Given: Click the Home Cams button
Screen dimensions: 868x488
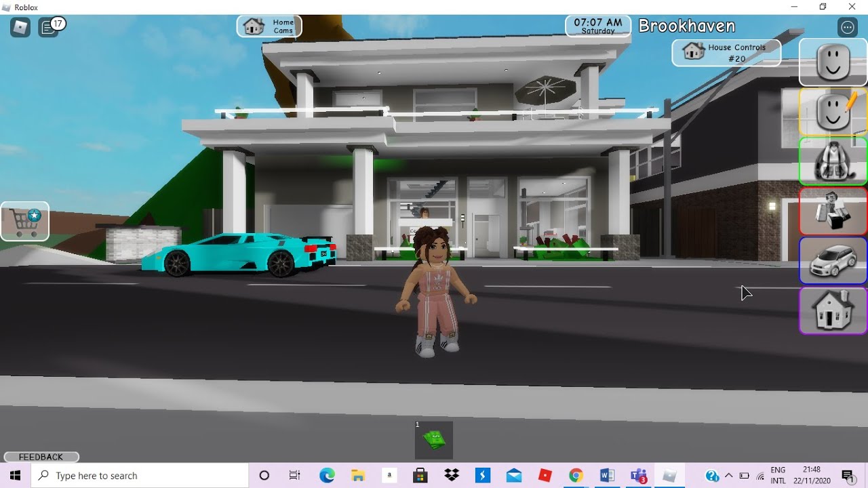Looking at the screenshot, I should (269, 26).
